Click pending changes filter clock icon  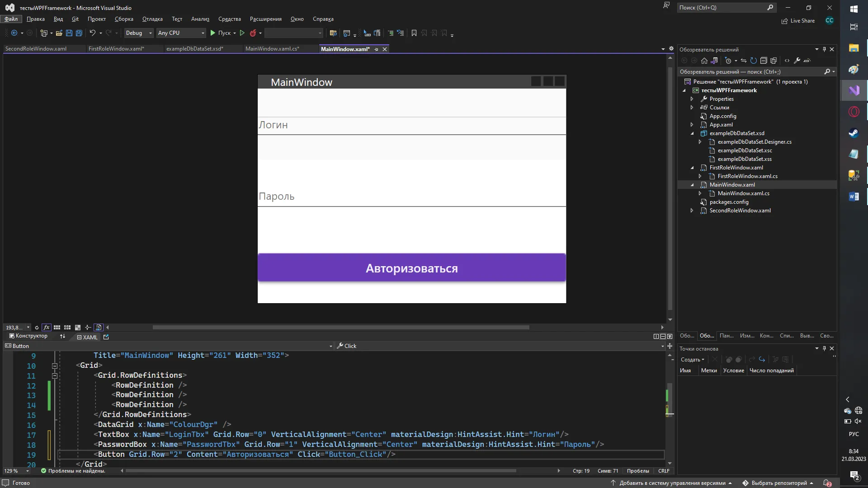(x=728, y=61)
